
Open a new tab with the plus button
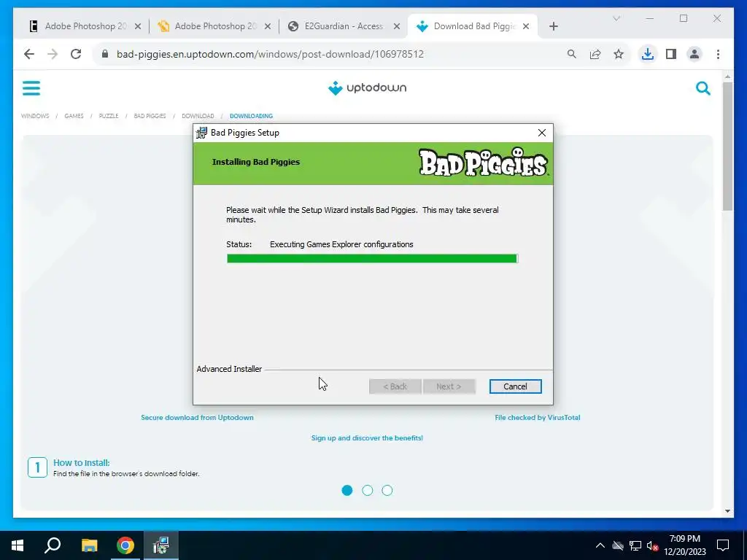tap(553, 26)
